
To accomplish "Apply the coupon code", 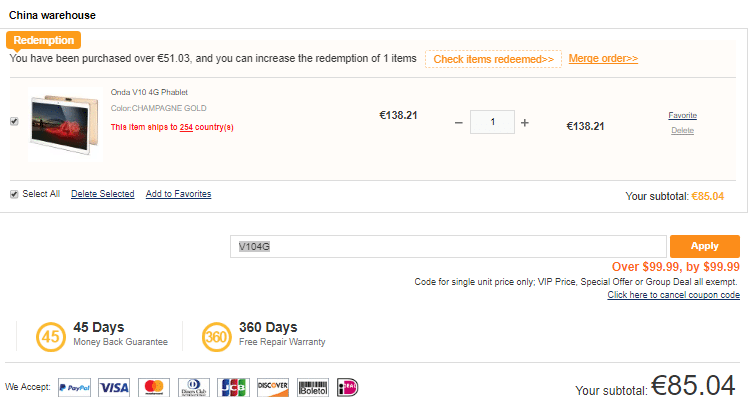I will point(705,246).
